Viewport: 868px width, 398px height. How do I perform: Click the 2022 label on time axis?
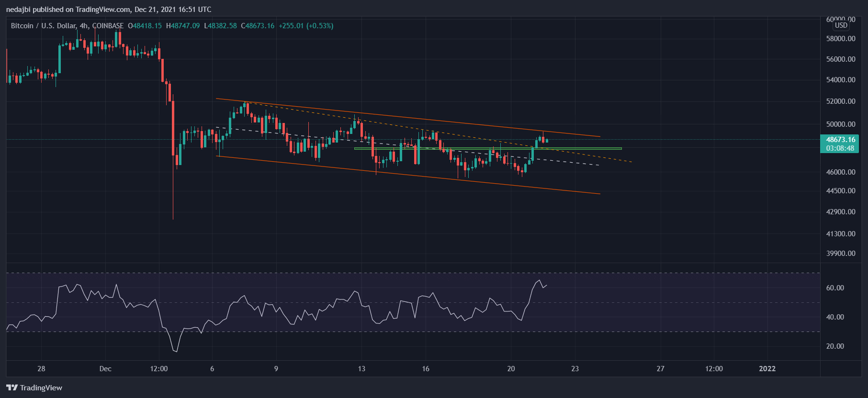pyautogui.click(x=767, y=369)
